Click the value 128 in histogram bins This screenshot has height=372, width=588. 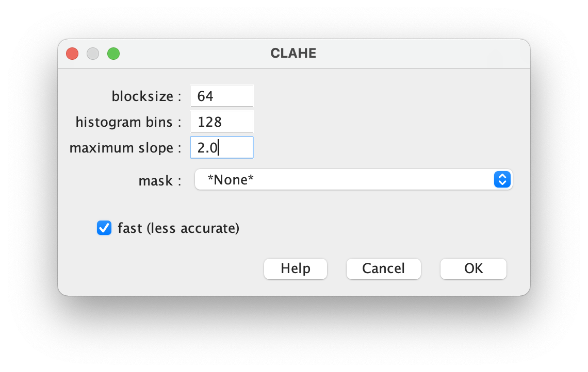pos(209,122)
